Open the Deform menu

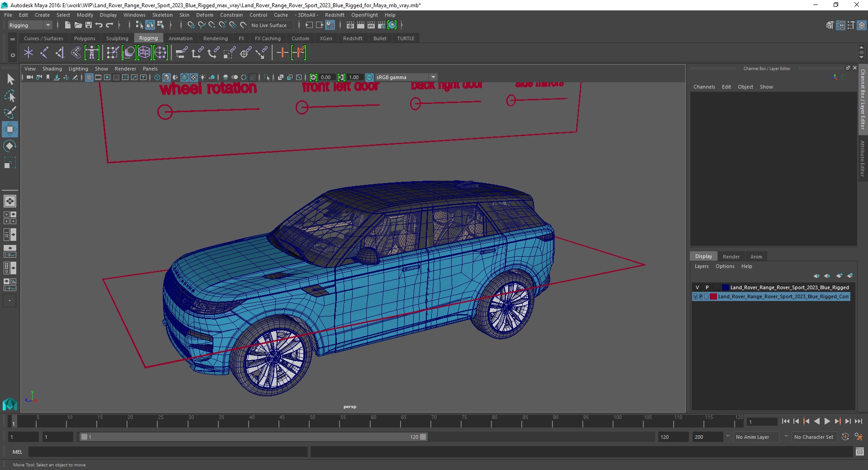204,15
